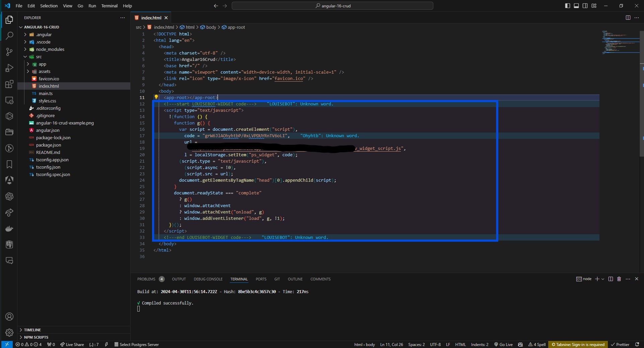Open the Terminal menu
Viewport: 644px width, 348px height.
(x=110, y=6)
